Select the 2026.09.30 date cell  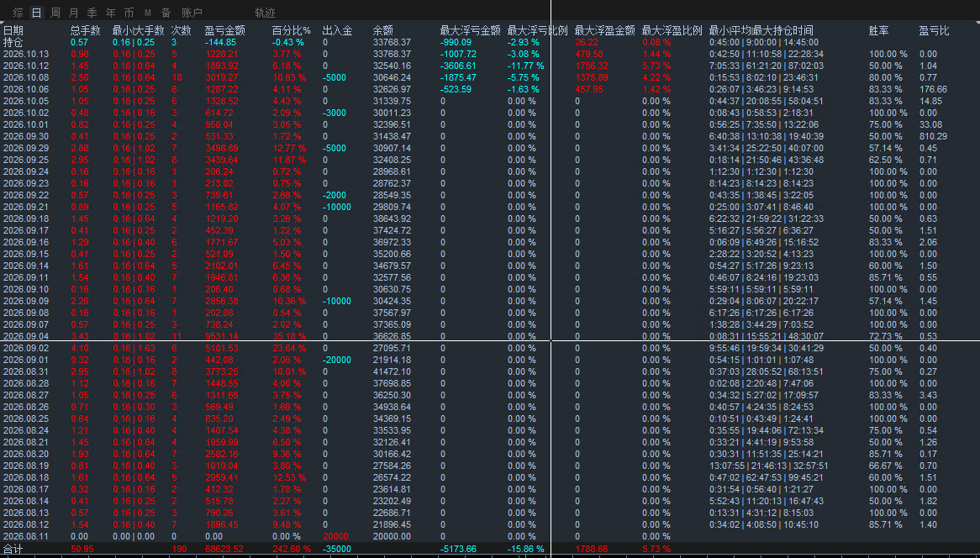[x=25, y=136]
